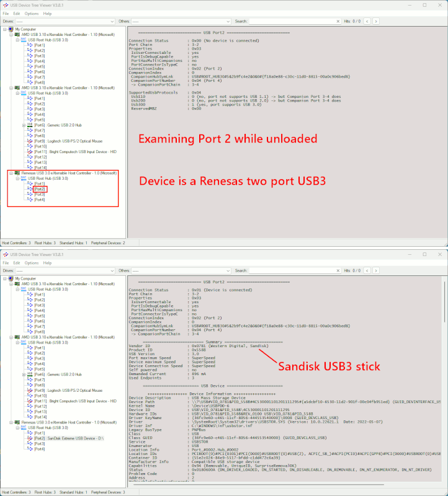Expand Generic USB 2.0 Hub, upper window
Image resolution: width=448 pixels, height=496 pixels.
(24, 125)
